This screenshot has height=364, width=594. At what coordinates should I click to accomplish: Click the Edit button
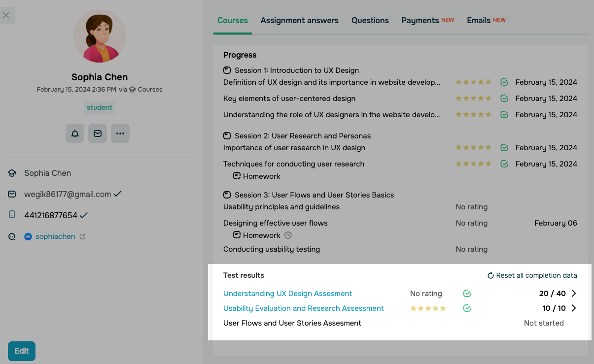click(x=22, y=351)
